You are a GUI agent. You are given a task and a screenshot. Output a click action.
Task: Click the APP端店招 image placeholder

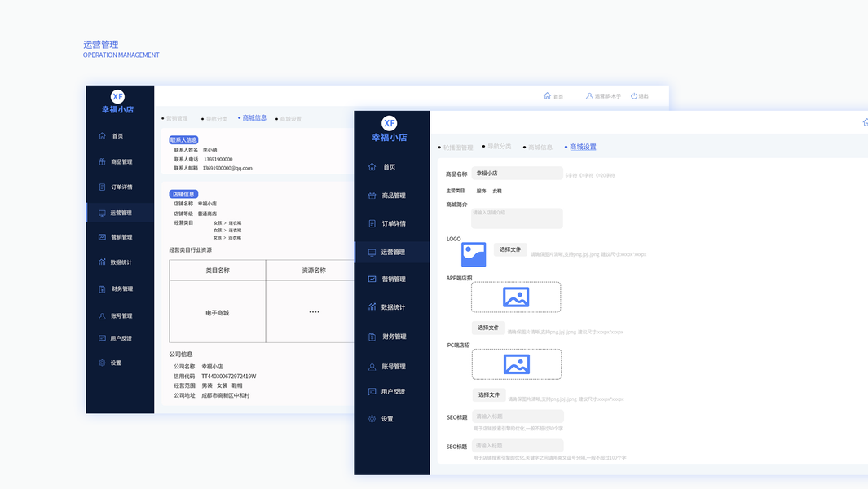pyautogui.click(x=516, y=297)
